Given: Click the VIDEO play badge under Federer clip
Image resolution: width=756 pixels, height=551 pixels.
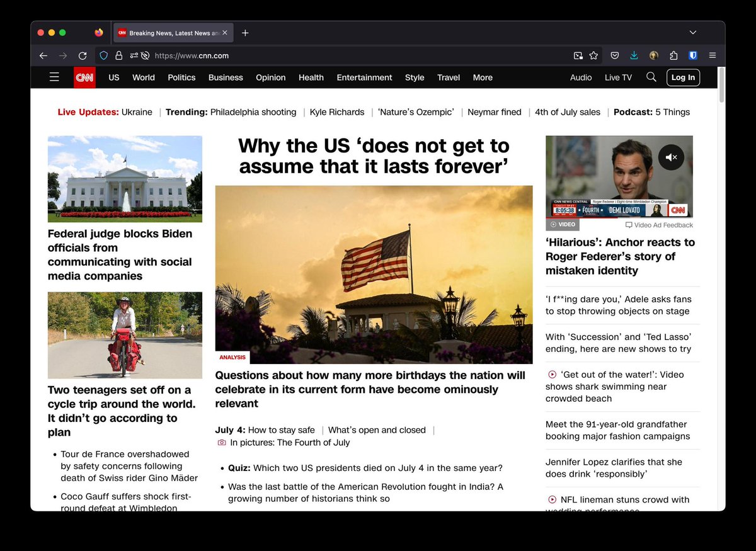Looking at the screenshot, I should [563, 224].
